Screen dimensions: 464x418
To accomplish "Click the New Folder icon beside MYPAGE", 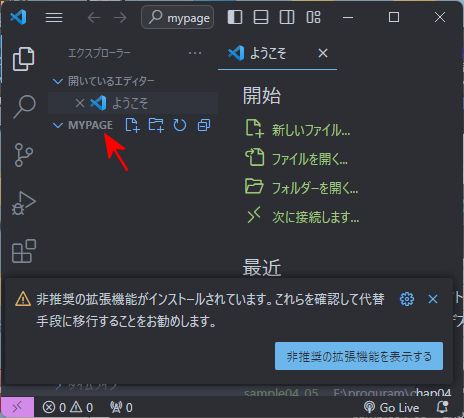I will click(156, 125).
